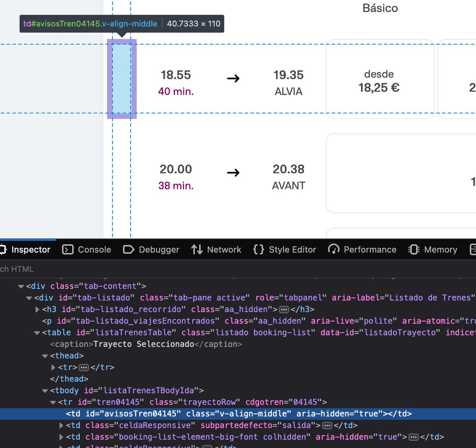Image resolution: width=476 pixels, height=448 pixels.
Task: Click the arrow icon in the 18.55 train row
Action: click(x=233, y=78)
